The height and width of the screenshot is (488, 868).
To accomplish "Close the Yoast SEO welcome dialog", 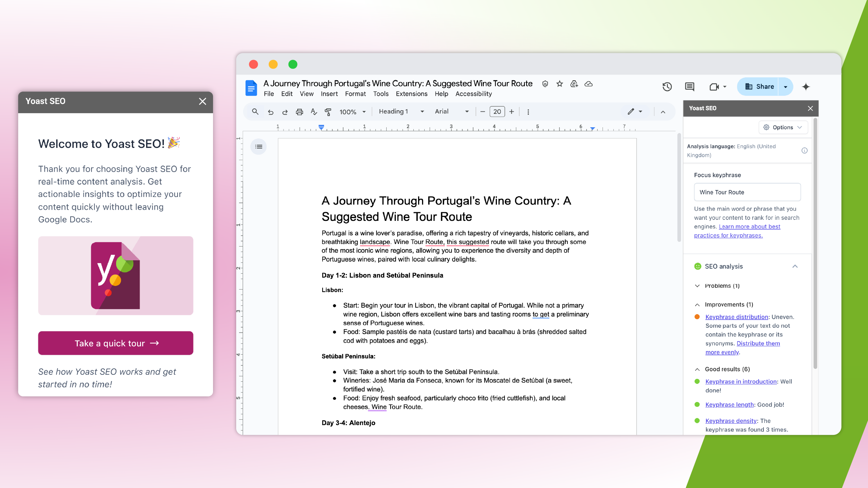I will tap(203, 102).
